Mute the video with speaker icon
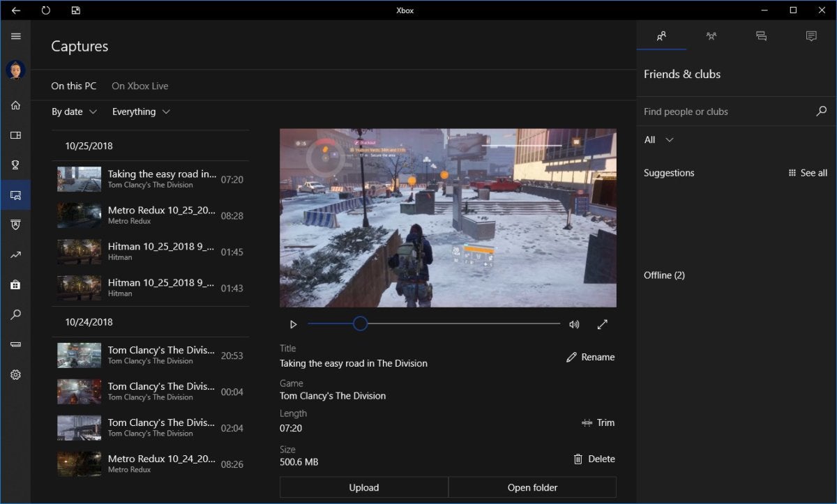This screenshot has height=504, width=837. click(x=574, y=324)
